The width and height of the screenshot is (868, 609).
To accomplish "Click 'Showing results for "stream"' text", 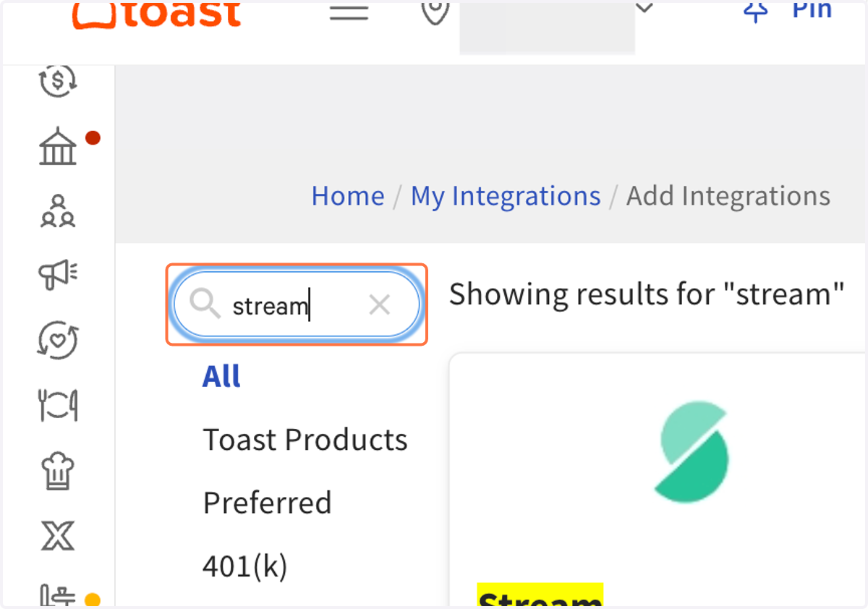I will pyautogui.click(x=647, y=294).
